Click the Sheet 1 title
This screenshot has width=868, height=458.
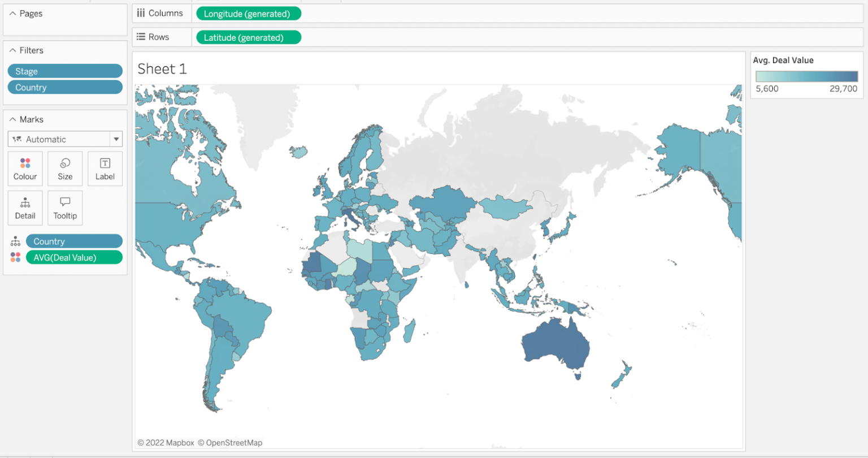coord(162,68)
